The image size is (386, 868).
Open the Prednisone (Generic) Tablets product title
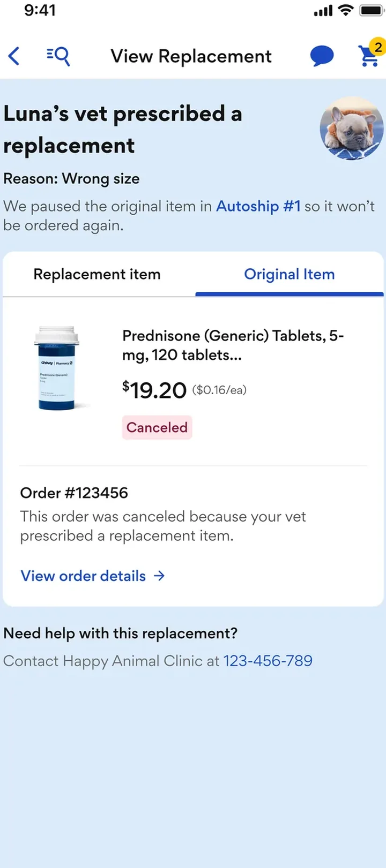[x=233, y=345]
